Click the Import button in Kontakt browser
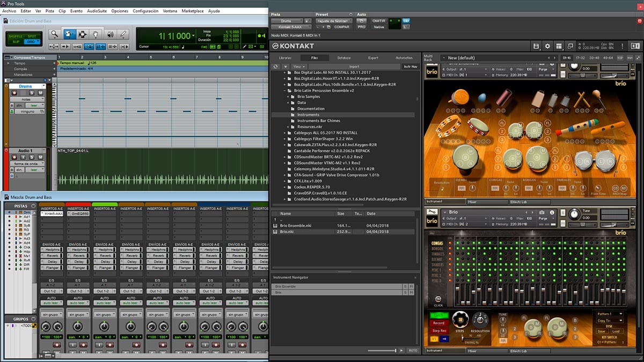Screen dimensions: 644x362 (x=353, y=67)
